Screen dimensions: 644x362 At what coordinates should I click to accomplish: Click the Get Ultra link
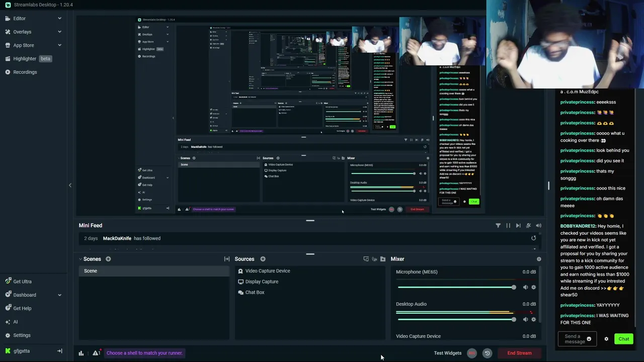(22, 282)
